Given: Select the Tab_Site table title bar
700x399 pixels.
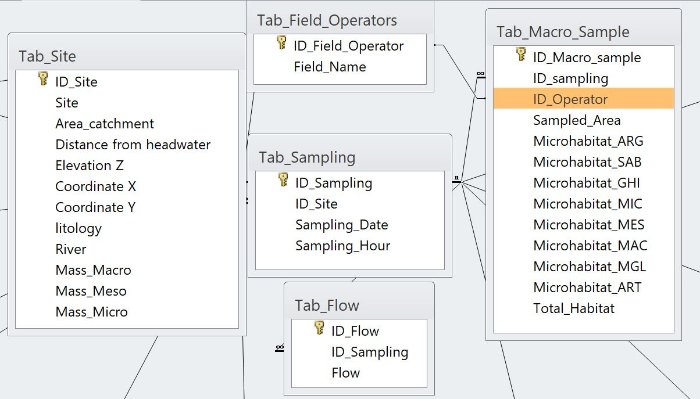Looking at the screenshot, I should click(127, 56).
